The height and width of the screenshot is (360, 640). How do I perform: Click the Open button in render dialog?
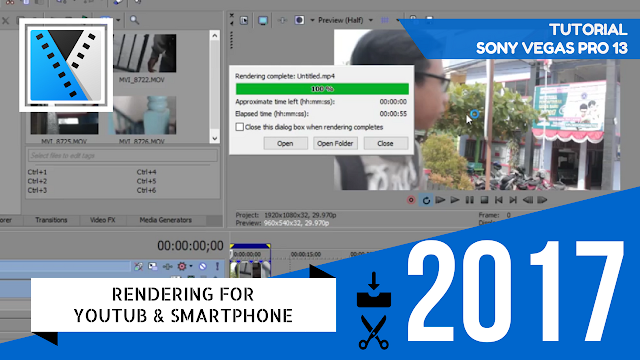[x=285, y=143]
